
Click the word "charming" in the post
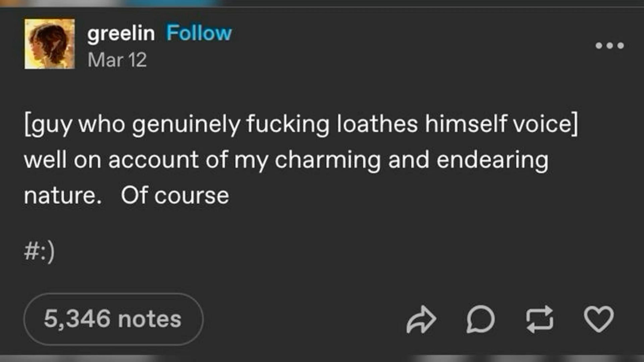(327, 160)
